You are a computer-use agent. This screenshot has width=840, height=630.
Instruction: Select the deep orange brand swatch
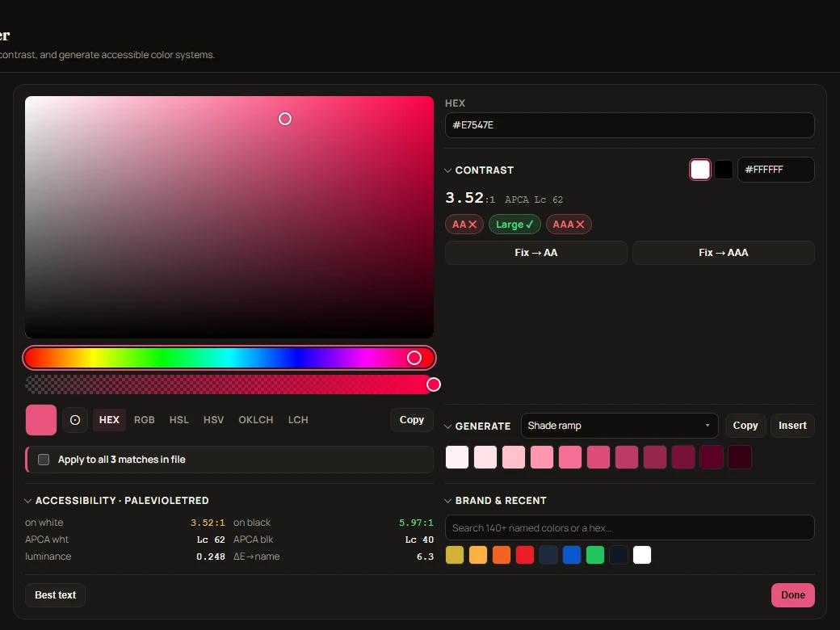tap(502, 555)
